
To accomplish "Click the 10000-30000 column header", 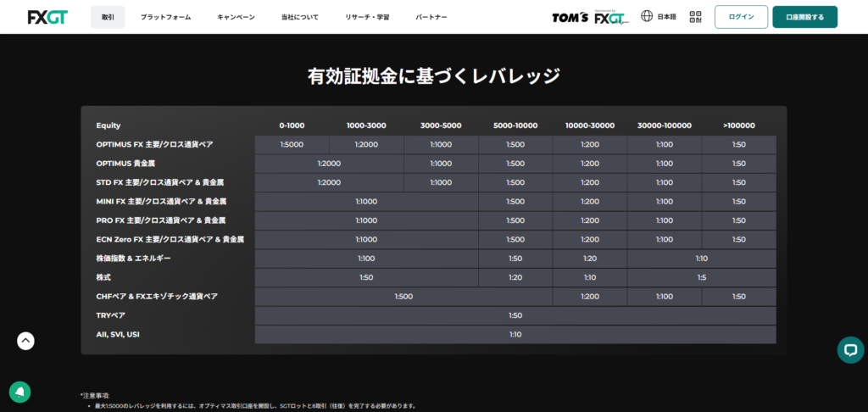I will (x=590, y=125).
